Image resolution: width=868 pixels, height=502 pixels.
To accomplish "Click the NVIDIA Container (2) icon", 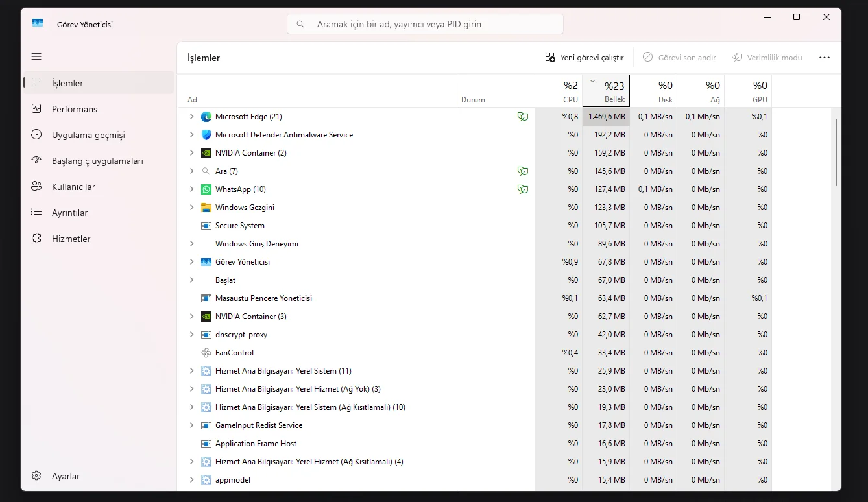I will pos(206,153).
